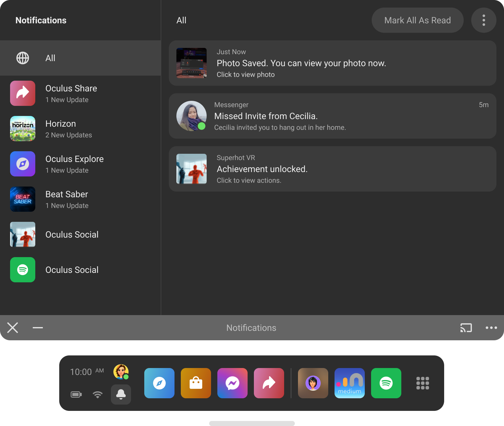This screenshot has width=504, height=426.
Task: Open the three-dot options menu at top right
Action: [x=484, y=20]
